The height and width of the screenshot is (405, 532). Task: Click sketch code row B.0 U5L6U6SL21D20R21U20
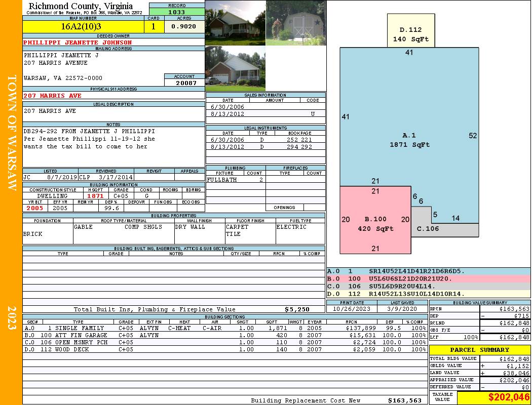428,278
